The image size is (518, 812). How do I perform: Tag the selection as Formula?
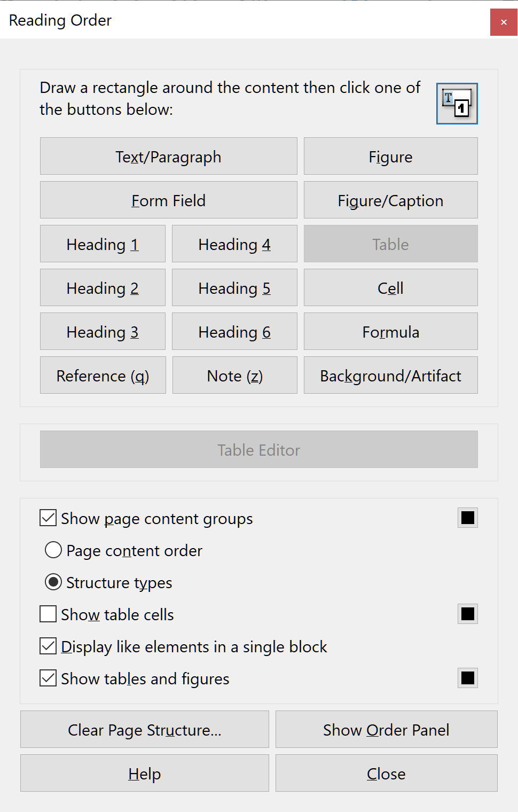pos(390,332)
